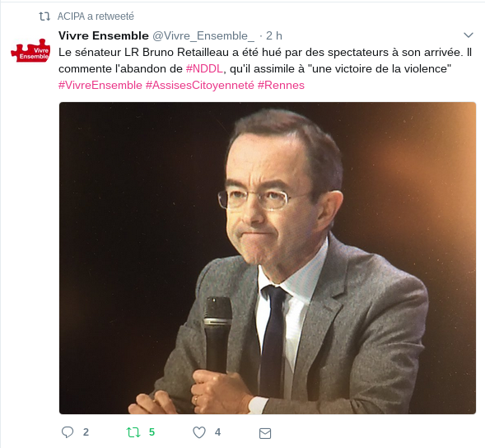The height and width of the screenshot is (448, 485).
Task: Open the #AssisesCitoyenneté hashtag
Action: [200, 85]
